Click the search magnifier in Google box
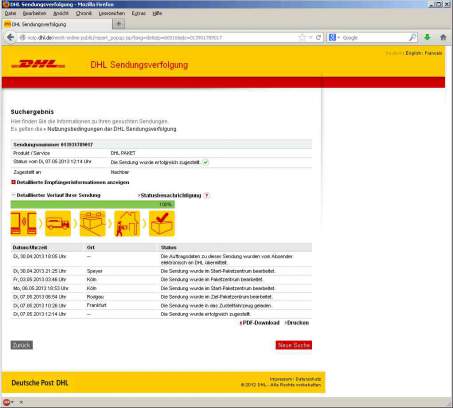Image resolution: width=453 pixels, height=408 pixels. coord(412,37)
